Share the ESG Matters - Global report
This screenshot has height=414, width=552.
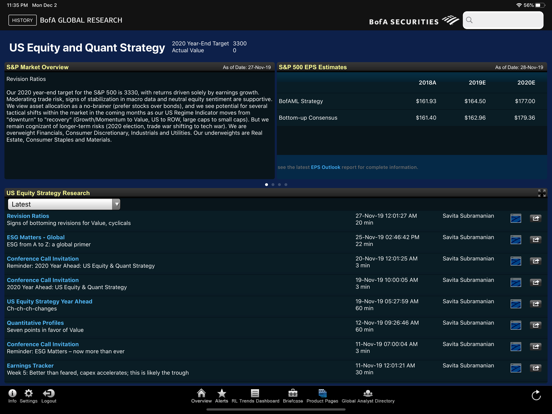click(x=535, y=240)
